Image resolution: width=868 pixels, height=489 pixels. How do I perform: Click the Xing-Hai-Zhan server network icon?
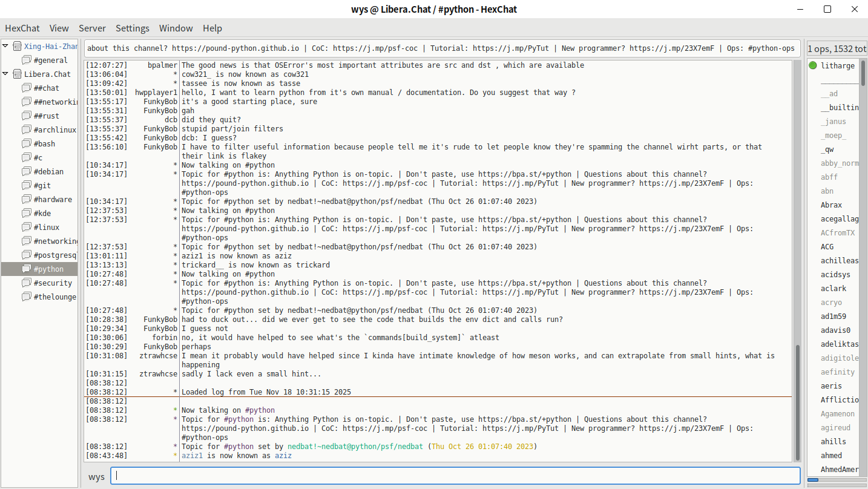[16, 46]
